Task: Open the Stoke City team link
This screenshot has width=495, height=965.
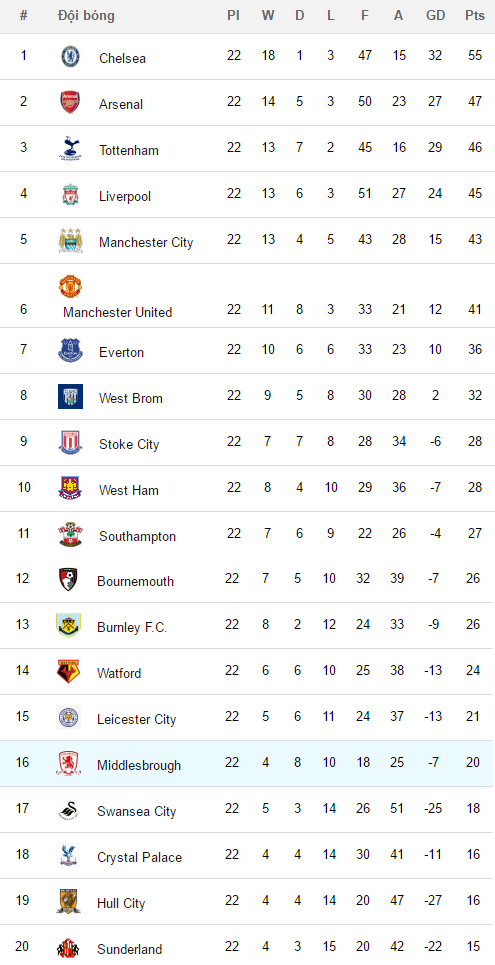Action: point(129,444)
